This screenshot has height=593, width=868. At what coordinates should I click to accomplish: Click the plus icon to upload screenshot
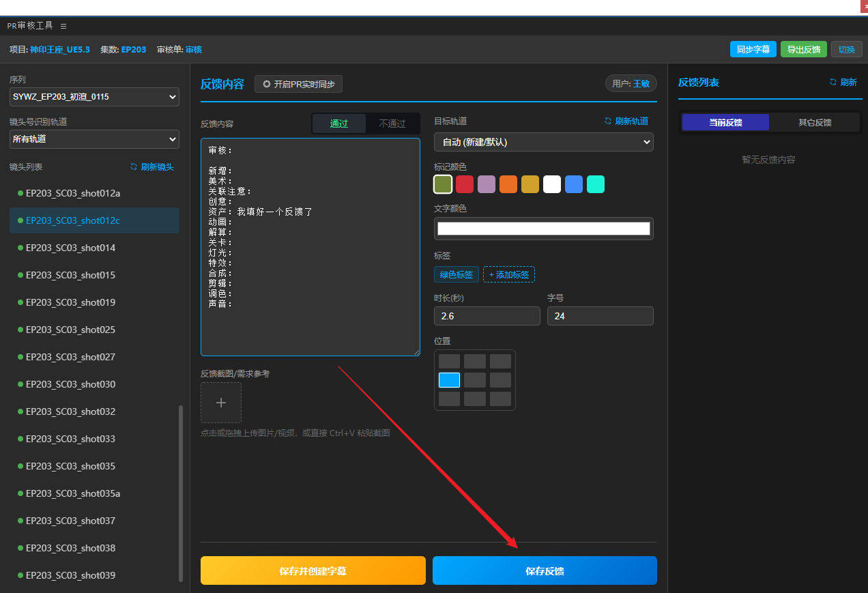pos(220,403)
